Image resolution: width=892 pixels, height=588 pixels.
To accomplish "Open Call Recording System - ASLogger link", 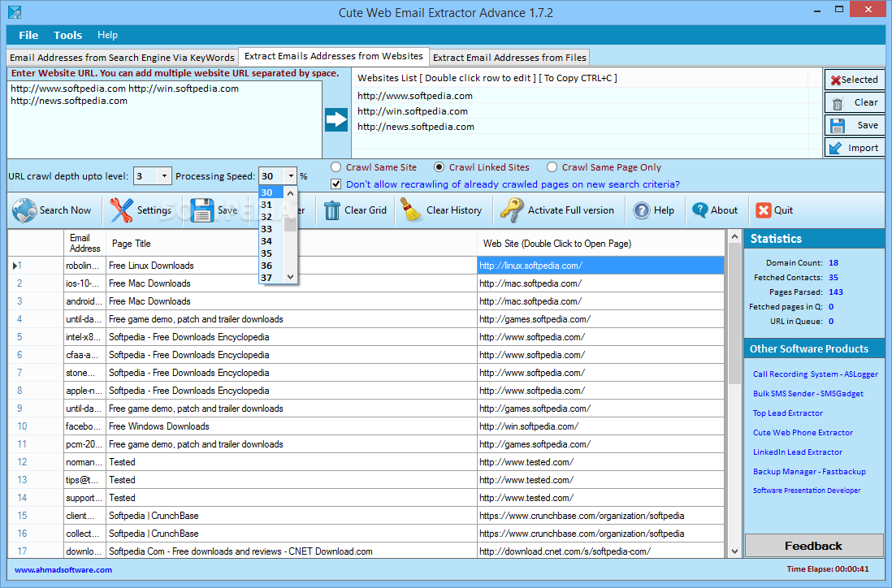I will [815, 374].
